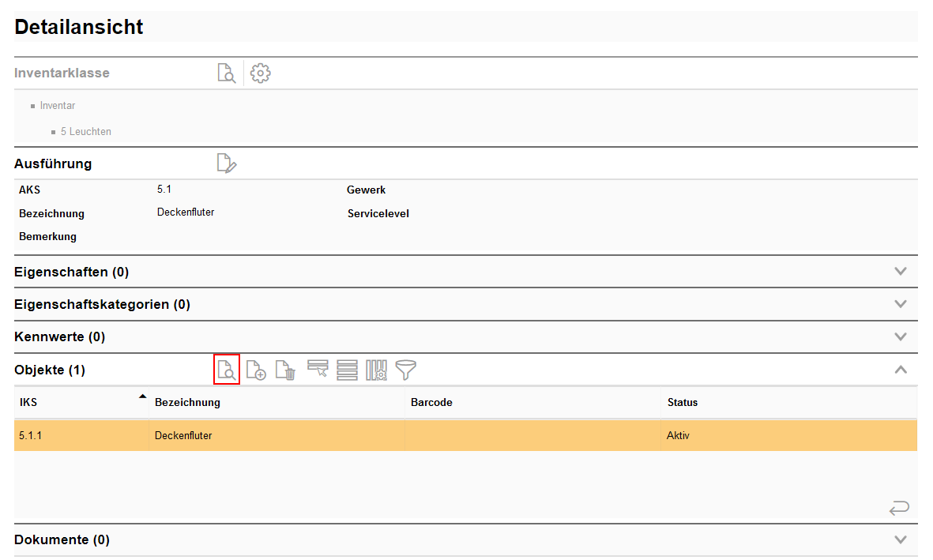Image resolution: width=933 pixels, height=560 pixels.
Task: Click the return arrow below the table
Action: pyautogui.click(x=899, y=508)
